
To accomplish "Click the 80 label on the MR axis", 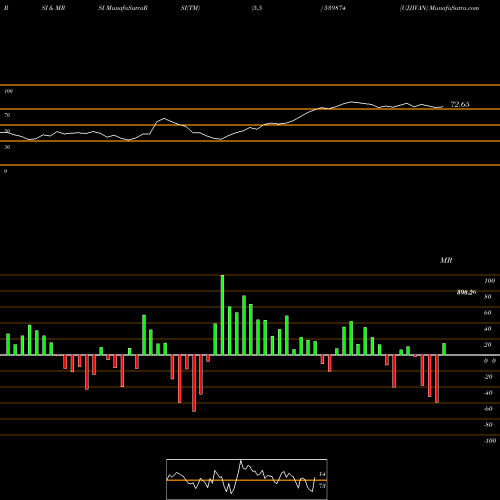I will (488, 297).
